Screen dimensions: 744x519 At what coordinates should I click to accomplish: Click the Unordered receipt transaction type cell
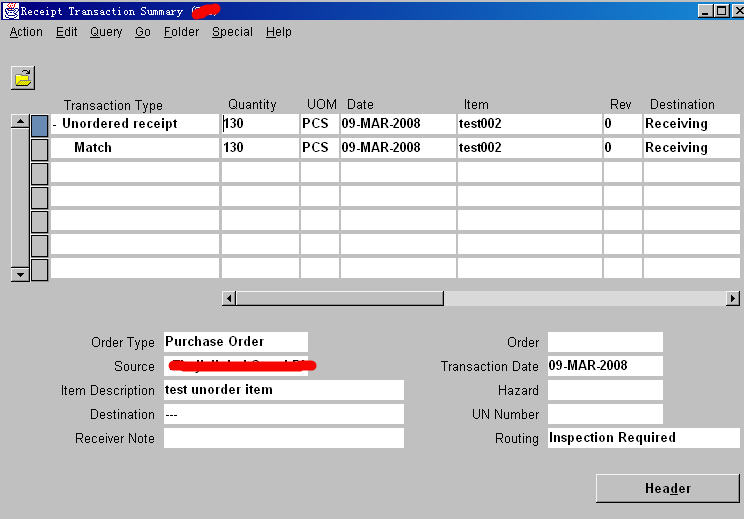click(x=135, y=124)
